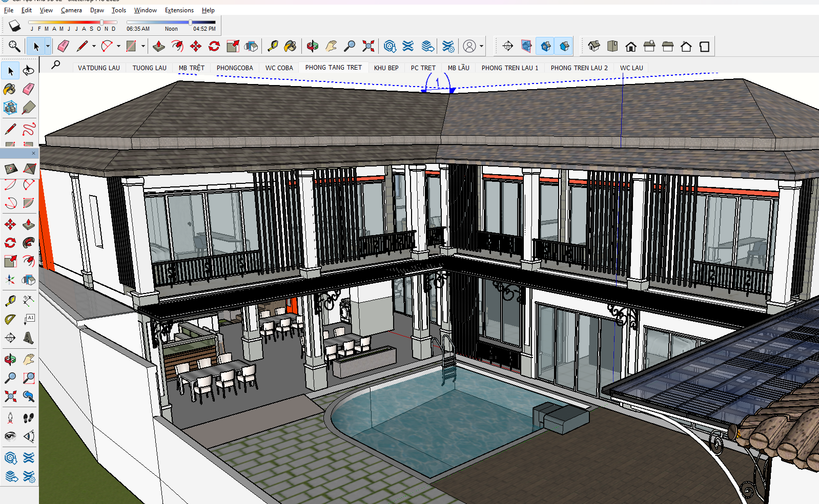Open the Window menu
The height and width of the screenshot is (504, 819).
click(146, 10)
